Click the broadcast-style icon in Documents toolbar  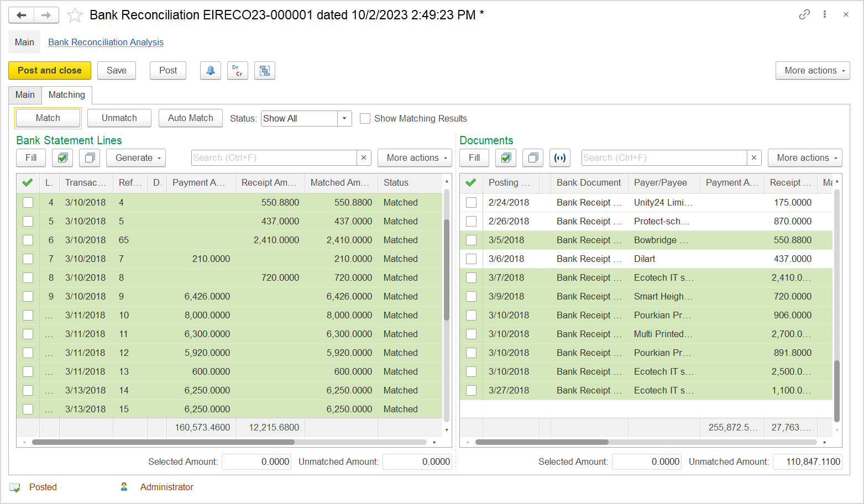point(560,158)
